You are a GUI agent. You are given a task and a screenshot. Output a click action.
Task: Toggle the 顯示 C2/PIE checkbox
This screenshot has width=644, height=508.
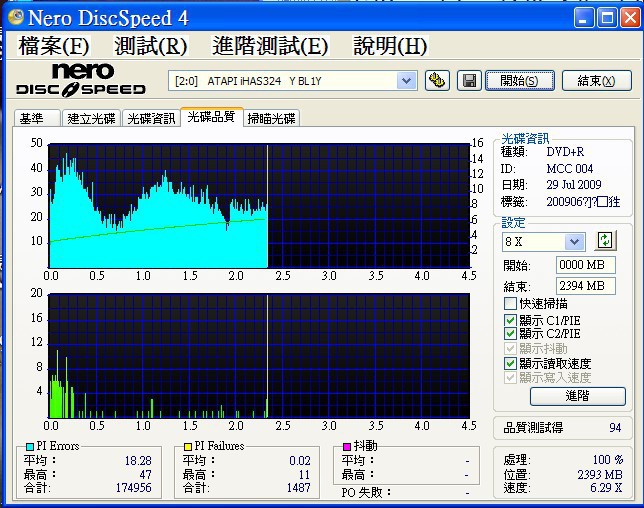[510, 333]
